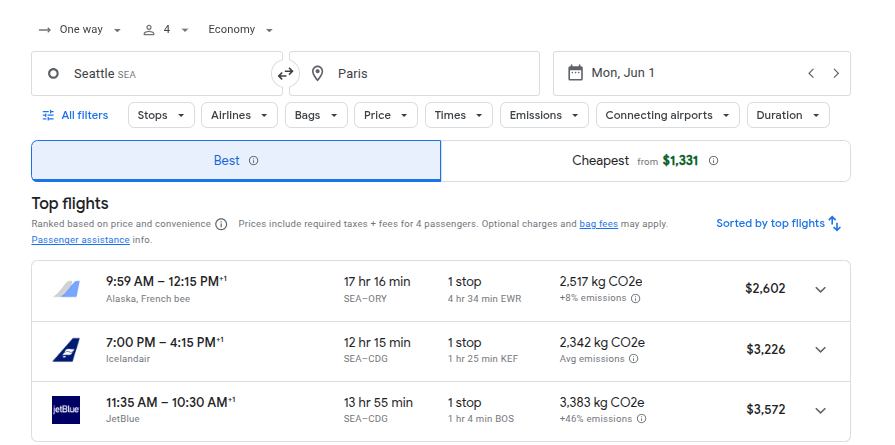Click the next day arrow for date
Image resolution: width=895 pixels, height=445 pixels.
click(x=836, y=73)
